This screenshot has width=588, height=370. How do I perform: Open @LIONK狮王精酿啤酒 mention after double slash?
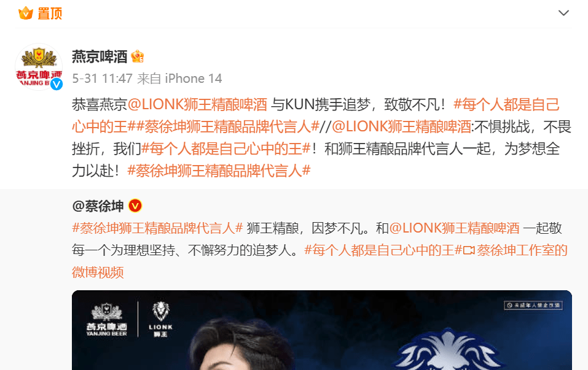click(x=401, y=126)
